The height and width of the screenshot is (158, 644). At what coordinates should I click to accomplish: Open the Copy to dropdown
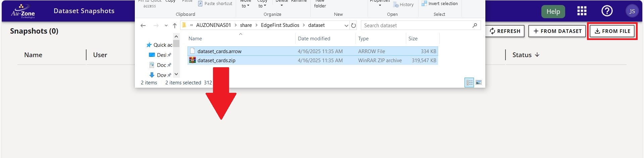[262, 4]
